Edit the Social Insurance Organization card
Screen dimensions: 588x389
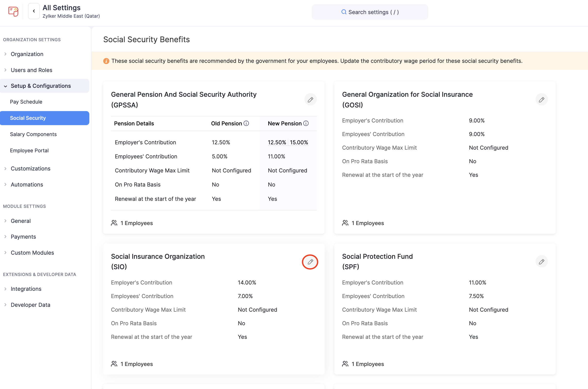pos(310,262)
